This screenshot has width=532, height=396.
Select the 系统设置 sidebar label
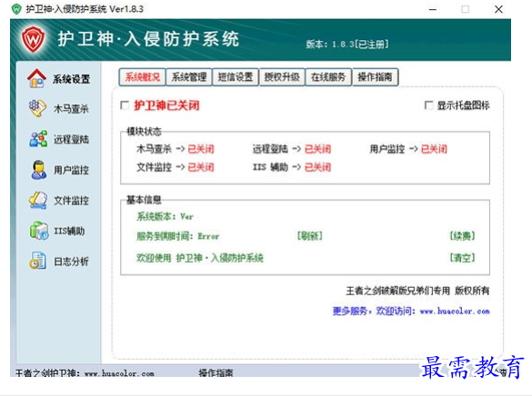71,79
